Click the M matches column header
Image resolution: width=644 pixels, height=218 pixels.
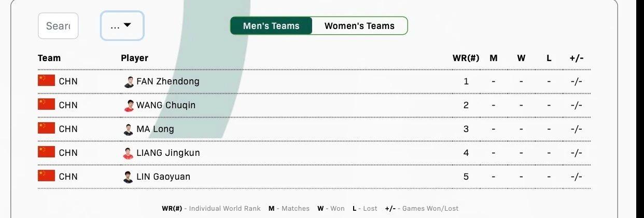pos(493,58)
